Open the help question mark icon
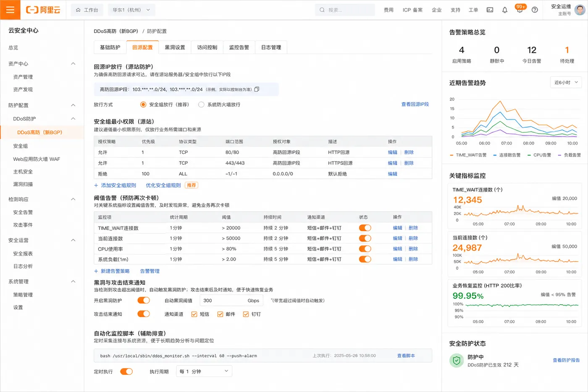 point(535,10)
